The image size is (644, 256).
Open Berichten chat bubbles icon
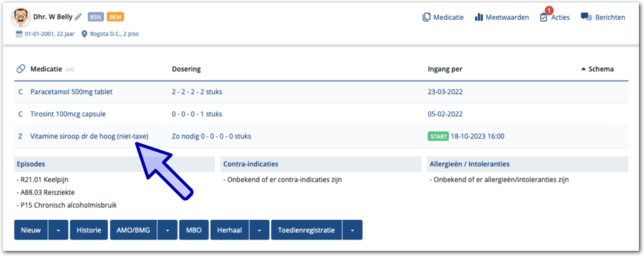coord(586,17)
